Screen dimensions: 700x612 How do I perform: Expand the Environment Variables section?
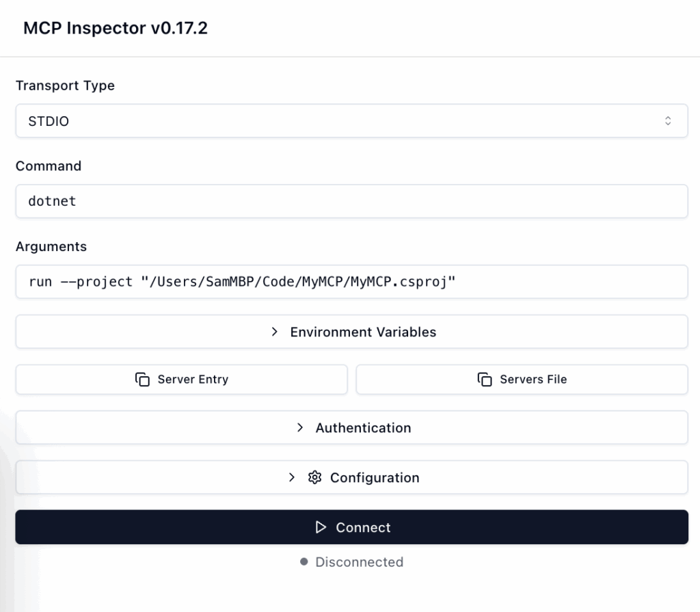click(x=362, y=332)
